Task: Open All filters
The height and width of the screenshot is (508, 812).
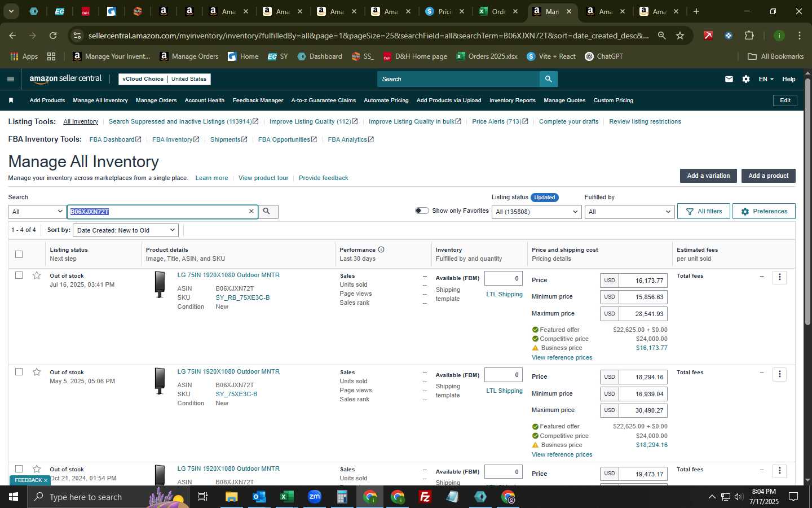Action: coord(704,211)
